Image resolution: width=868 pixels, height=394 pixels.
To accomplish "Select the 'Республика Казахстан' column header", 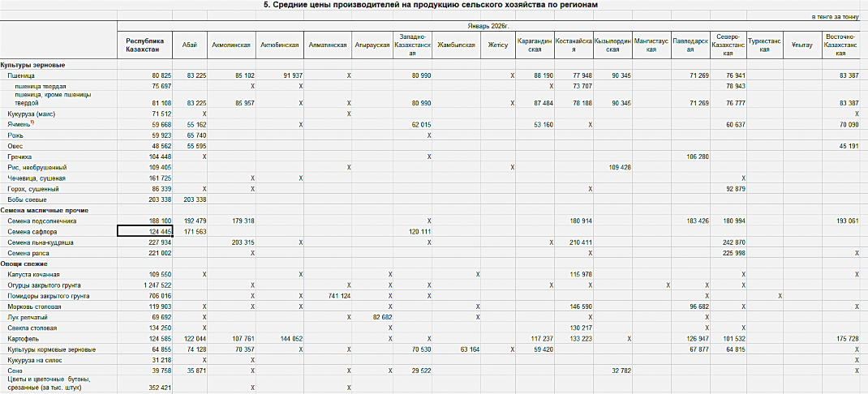I will click(x=144, y=45).
